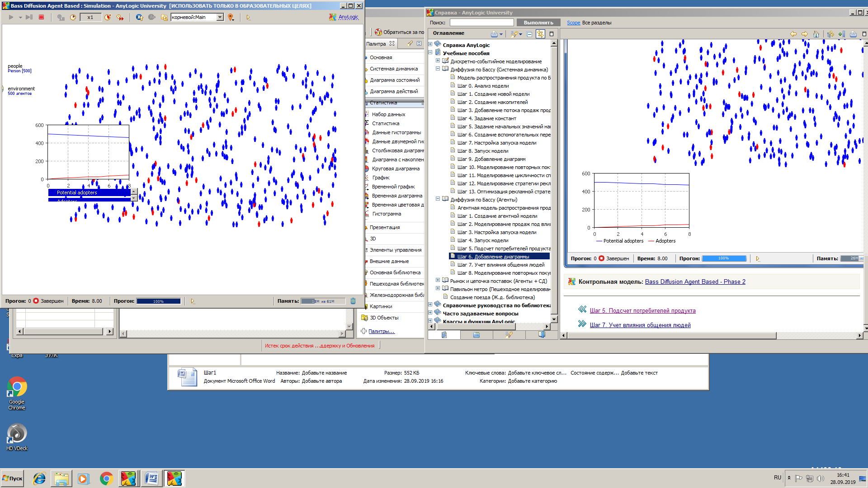Collapse Учебные пособия tree node
Viewport: 868px width, 488px height.
tap(430, 52)
